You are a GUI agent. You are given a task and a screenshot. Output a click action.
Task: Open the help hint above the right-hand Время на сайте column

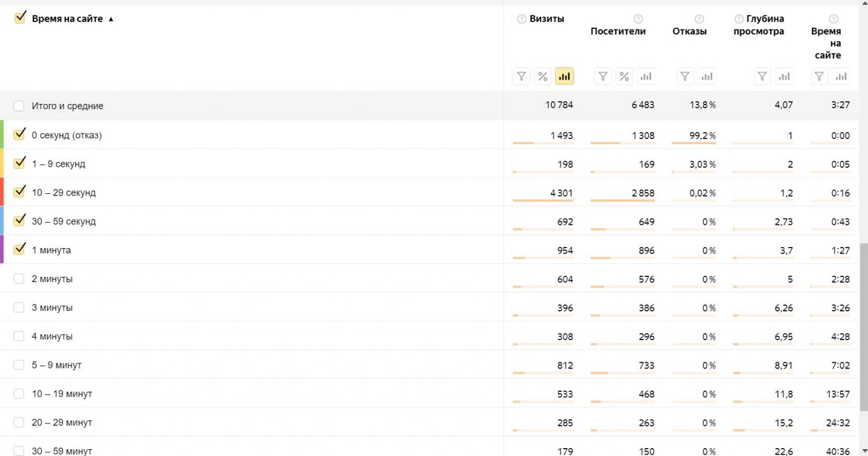(x=833, y=19)
